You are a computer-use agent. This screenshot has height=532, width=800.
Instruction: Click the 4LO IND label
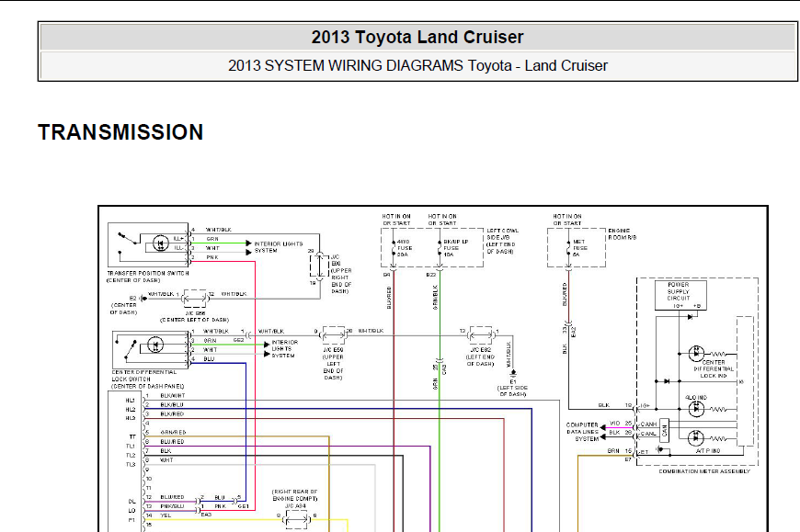click(x=696, y=398)
